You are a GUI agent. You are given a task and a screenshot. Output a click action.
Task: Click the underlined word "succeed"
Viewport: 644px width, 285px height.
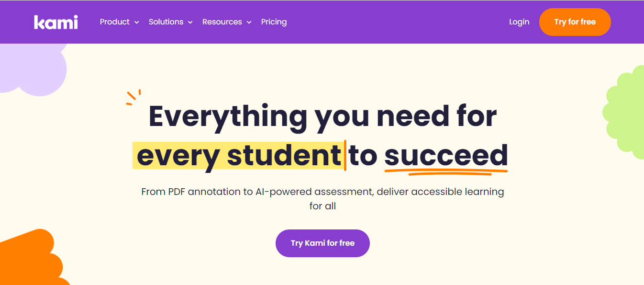pos(445,156)
